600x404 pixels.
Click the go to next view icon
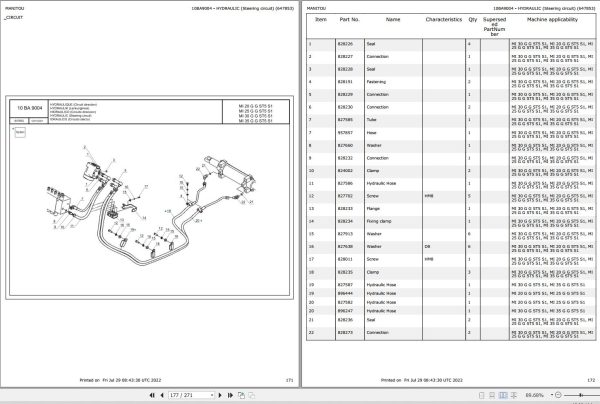(x=251, y=395)
